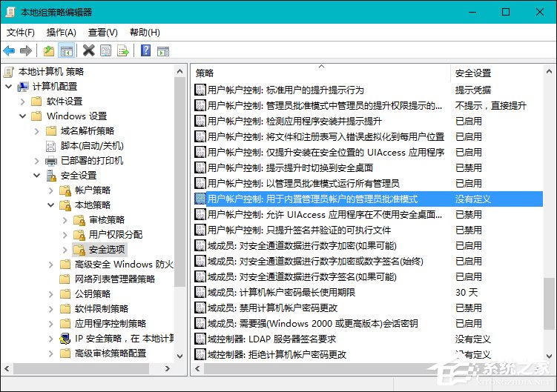Open the 帮助(H) menu
This screenshot has height=392, width=557.
145,33
